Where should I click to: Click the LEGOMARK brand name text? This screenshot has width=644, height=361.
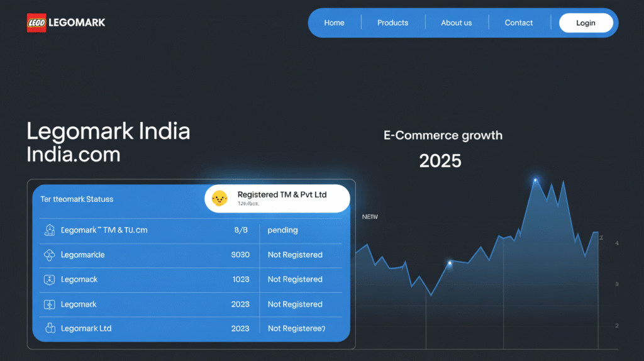point(77,23)
